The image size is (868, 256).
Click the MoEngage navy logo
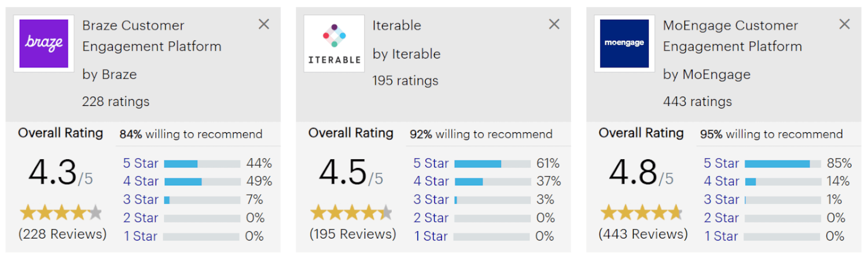624,43
